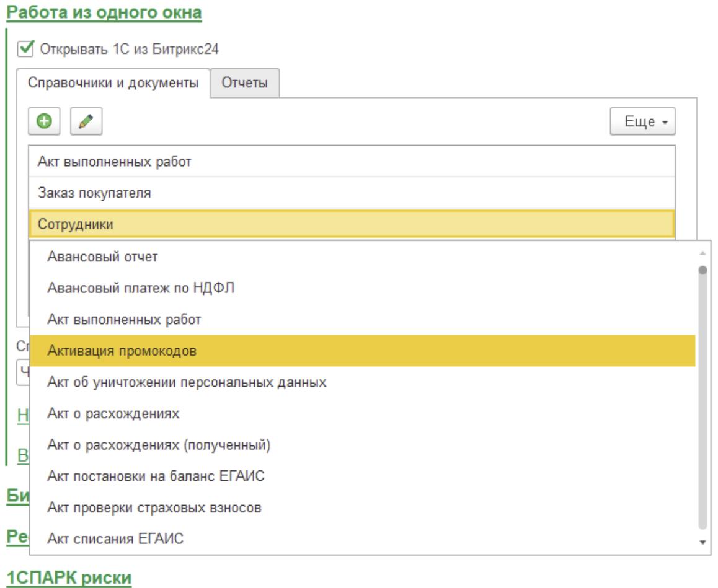Switch to the 'Отчеты' tab
Image resolution: width=718 pixels, height=588 pixels.
[x=245, y=83]
